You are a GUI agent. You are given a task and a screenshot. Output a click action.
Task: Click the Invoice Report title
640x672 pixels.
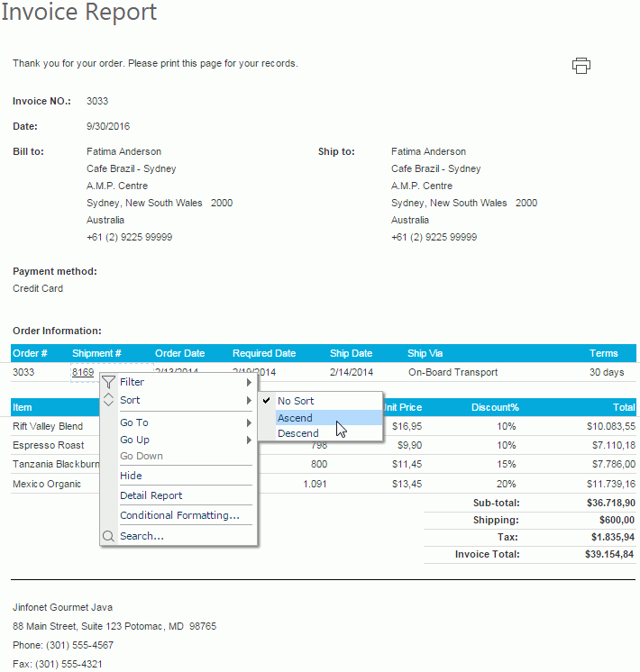click(79, 12)
